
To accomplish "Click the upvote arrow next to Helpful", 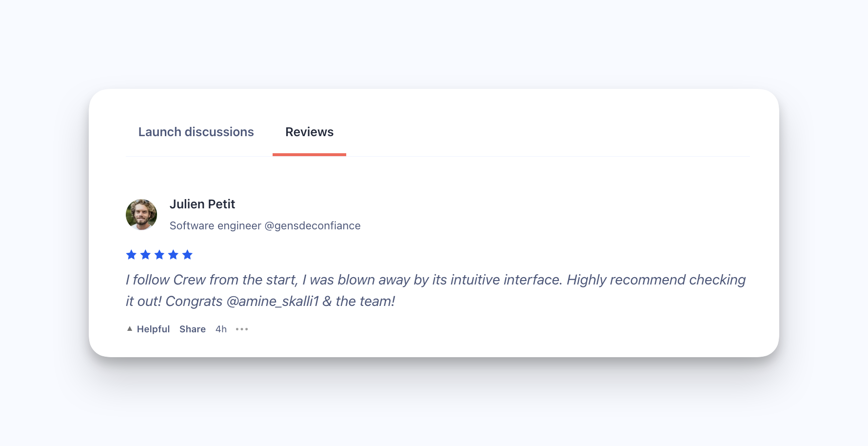I will click(x=129, y=328).
